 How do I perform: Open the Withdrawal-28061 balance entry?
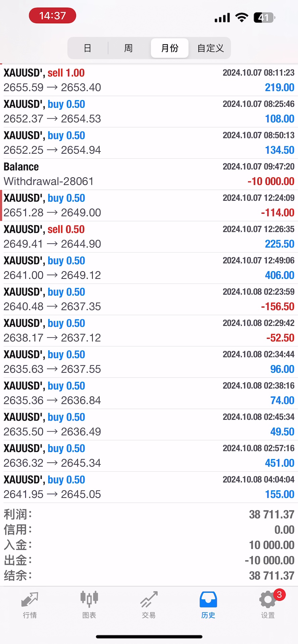(x=149, y=174)
